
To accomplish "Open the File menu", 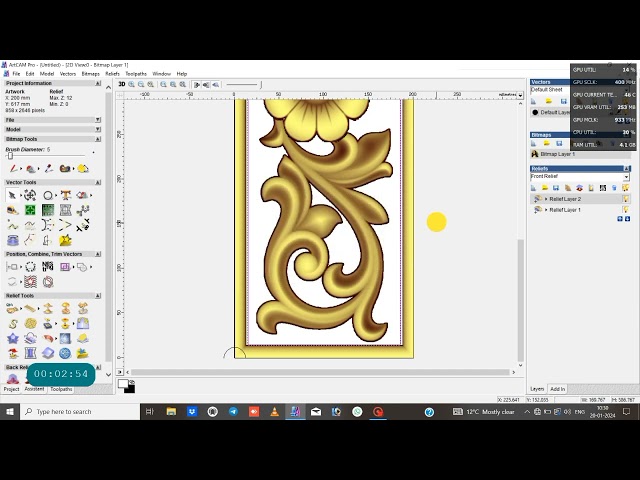I will click(x=16, y=74).
